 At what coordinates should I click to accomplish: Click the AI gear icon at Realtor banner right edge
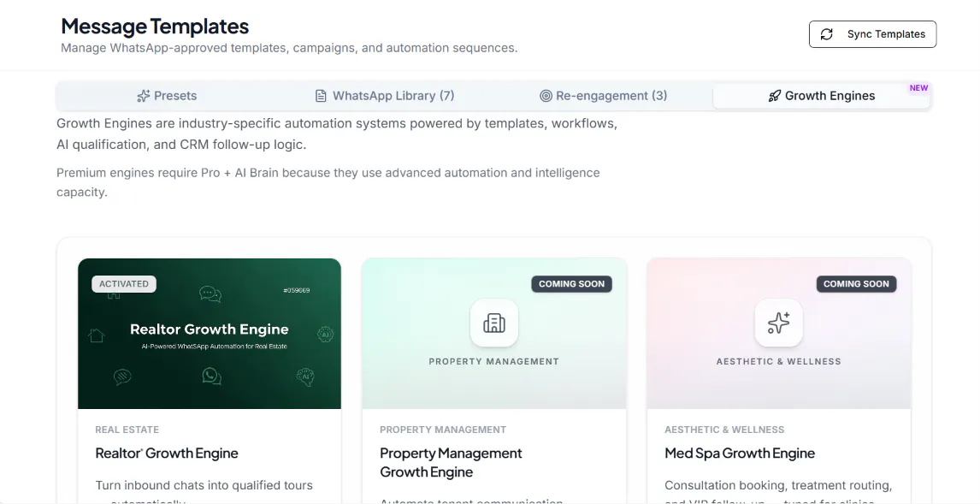(x=325, y=334)
